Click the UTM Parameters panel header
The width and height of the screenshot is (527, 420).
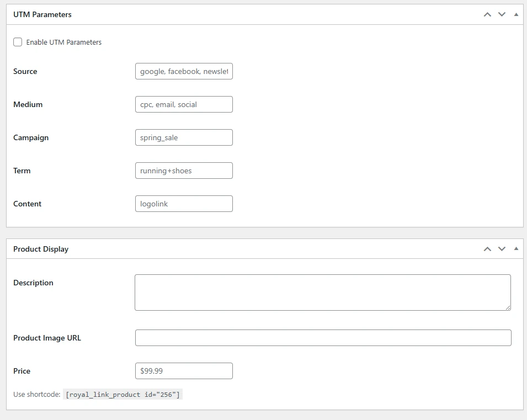[41, 14]
